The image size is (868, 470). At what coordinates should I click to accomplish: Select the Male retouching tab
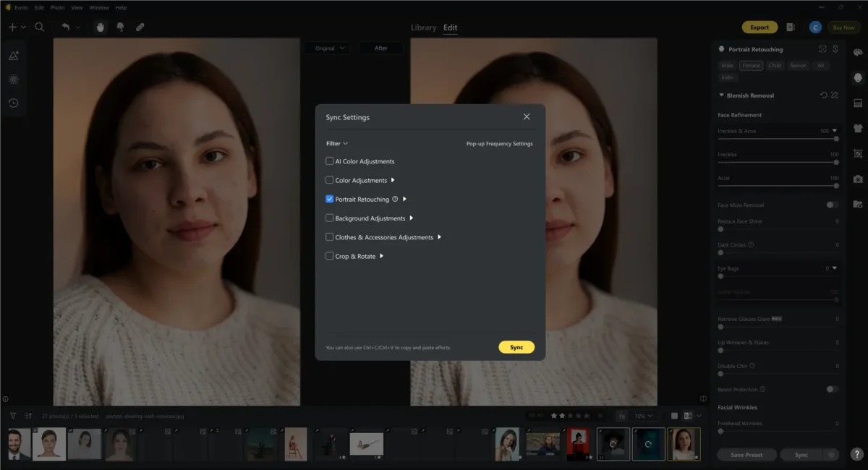(x=727, y=66)
